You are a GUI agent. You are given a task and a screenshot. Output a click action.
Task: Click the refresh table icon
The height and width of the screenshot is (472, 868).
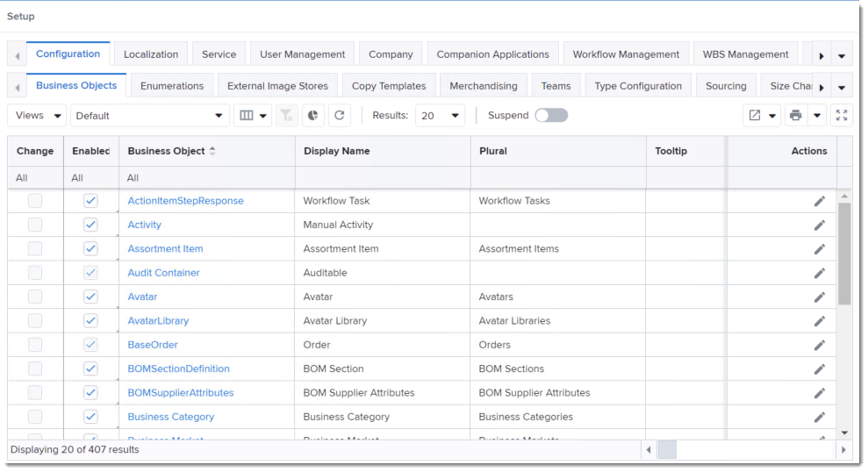(339, 116)
